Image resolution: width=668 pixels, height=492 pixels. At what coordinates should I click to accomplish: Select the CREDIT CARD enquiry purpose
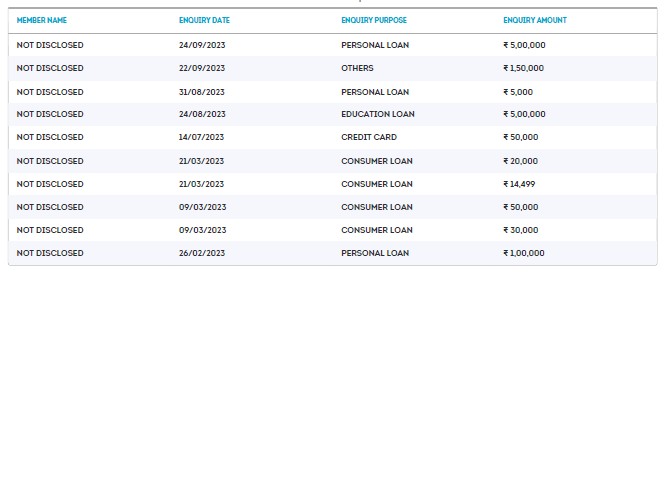tap(369, 137)
